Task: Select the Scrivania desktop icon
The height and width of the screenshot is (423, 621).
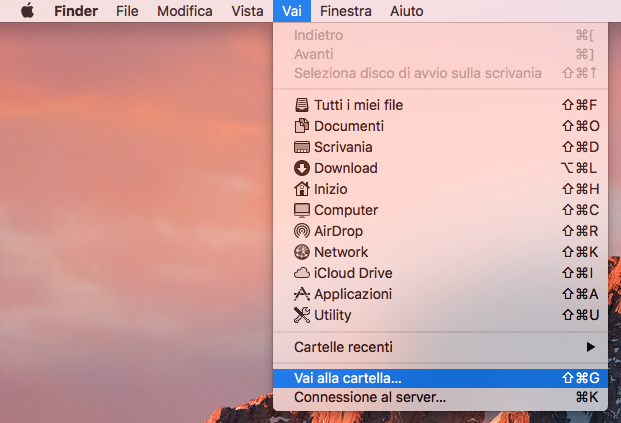Action: pos(302,147)
